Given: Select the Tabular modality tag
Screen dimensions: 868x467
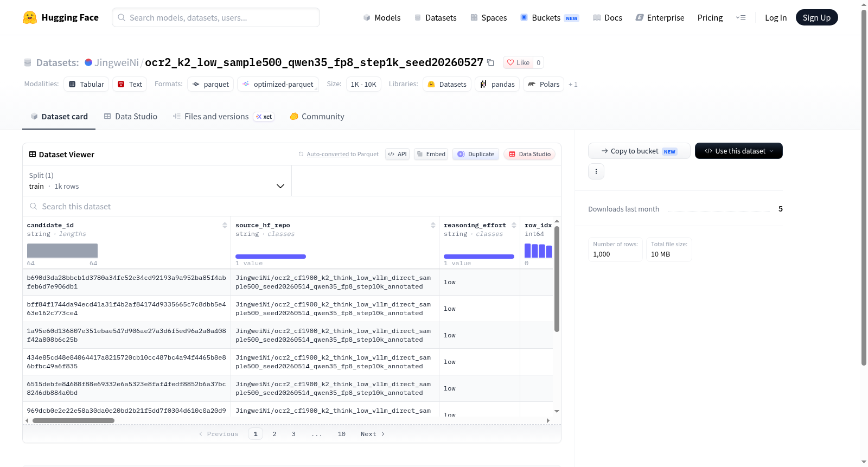Looking at the screenshot, I should (86, 84).
